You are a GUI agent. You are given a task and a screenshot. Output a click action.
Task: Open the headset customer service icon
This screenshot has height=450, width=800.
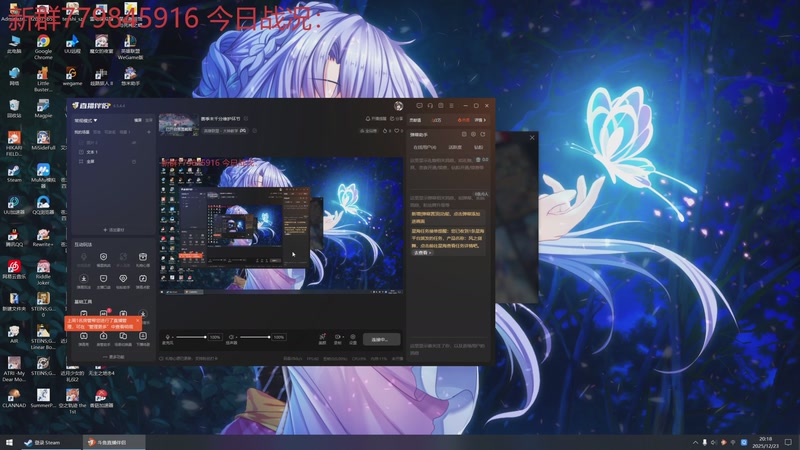point(430,106)
